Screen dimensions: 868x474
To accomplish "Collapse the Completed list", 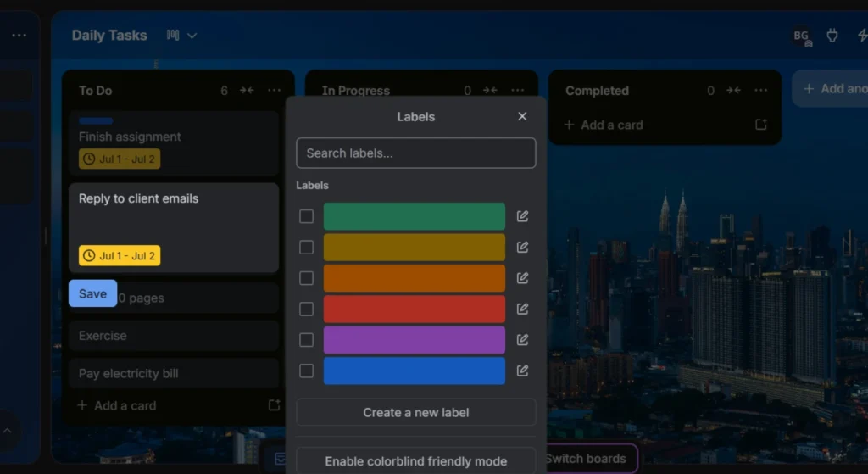I will pos(733,90).
